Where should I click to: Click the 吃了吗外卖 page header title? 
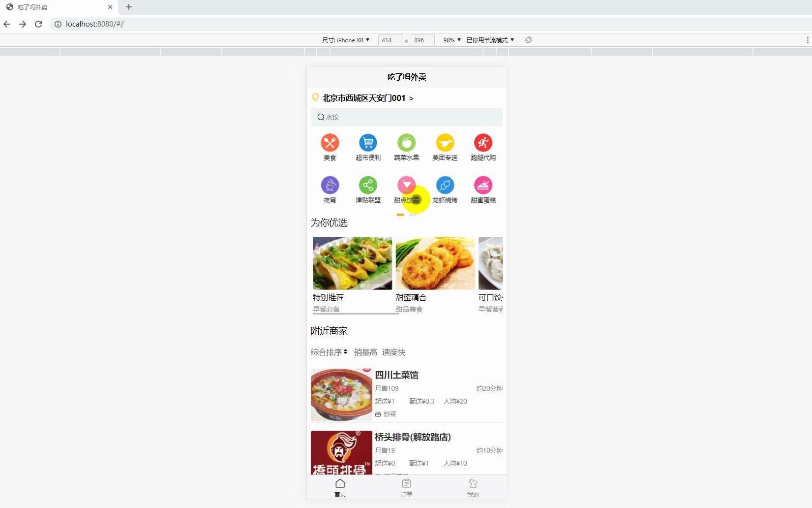[x=407, y=77]
